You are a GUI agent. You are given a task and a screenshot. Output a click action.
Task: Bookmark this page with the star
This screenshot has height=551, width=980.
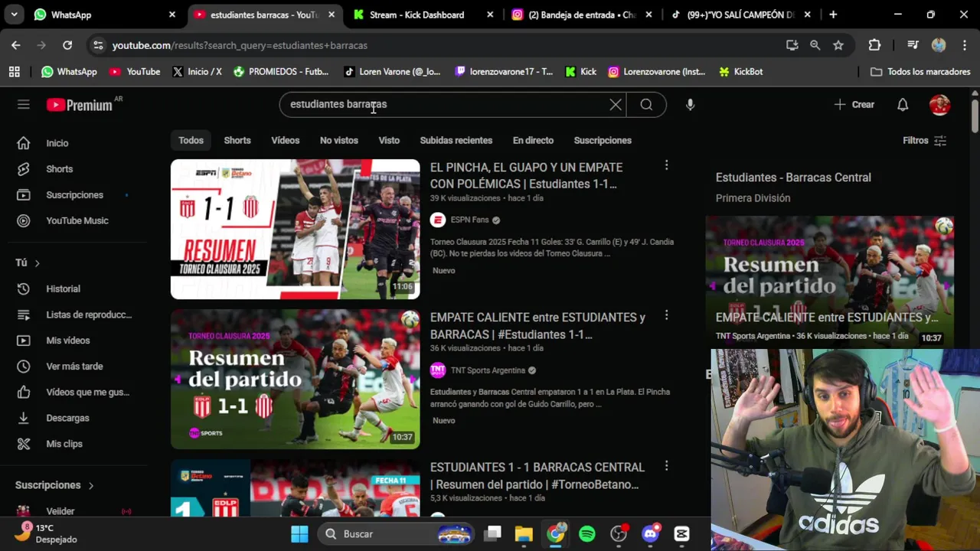point(838,45)
